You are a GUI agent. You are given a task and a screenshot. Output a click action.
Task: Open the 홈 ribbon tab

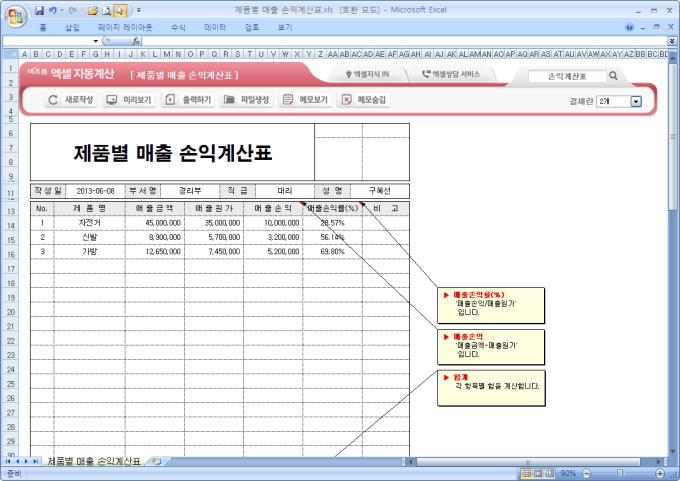click(42, 28)
